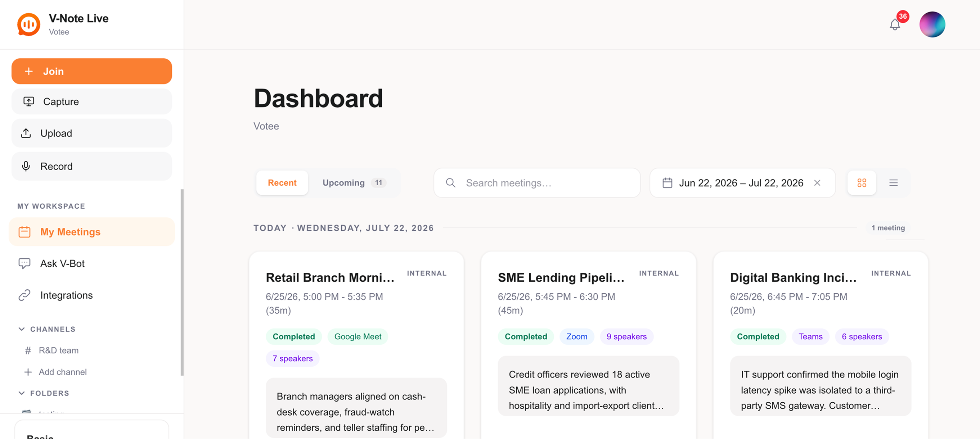Click the Retail Branch meeting summary text
The width and height of the screenshot is (980, 439).
356,412
